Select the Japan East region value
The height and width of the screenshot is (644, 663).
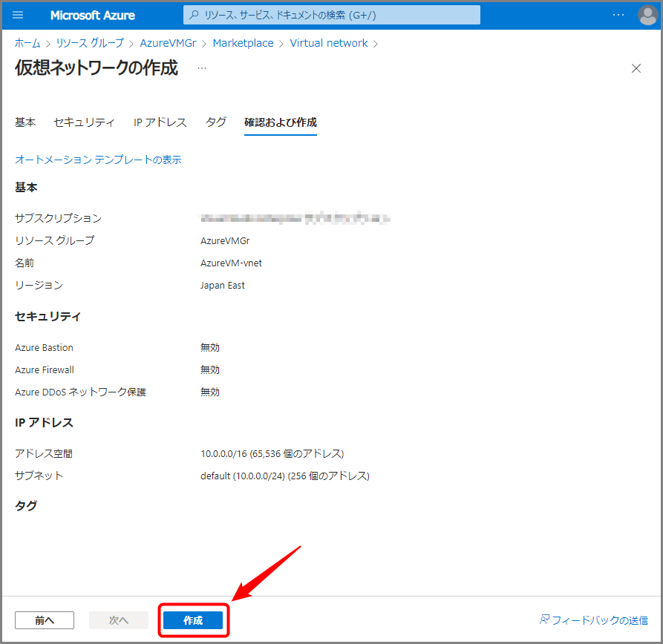coord(223,286)
